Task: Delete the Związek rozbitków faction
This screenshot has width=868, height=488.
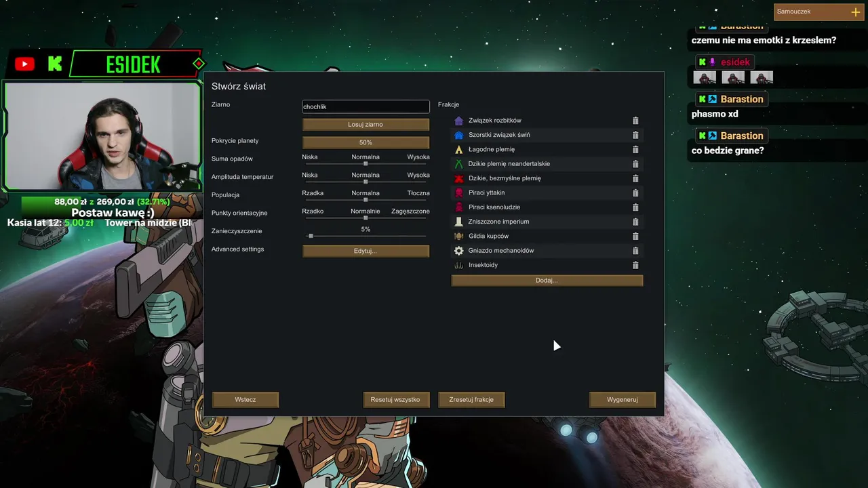Action: pyautogui.click(x=635, y=121)
